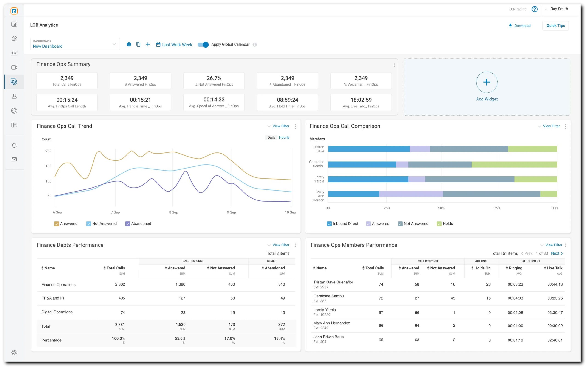Toggle Apply Global Calendar switch
Image resolution: width=588 pixels, height=369 pixels.
tap(203, 45)
